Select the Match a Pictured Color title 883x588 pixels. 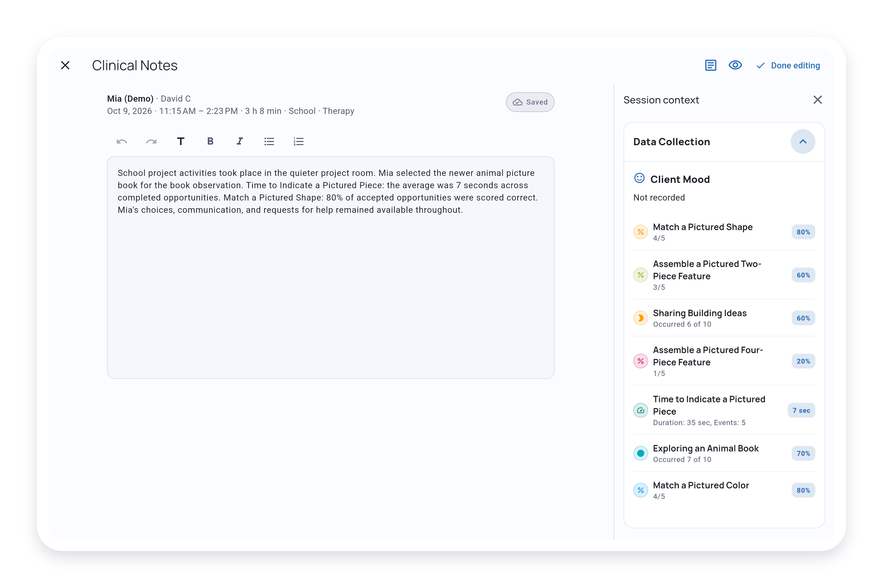701,486
